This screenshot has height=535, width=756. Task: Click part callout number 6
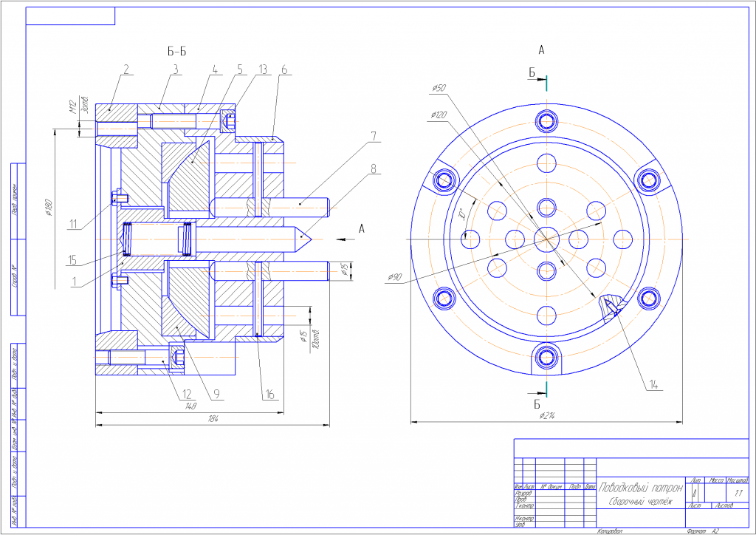(284, 69)
